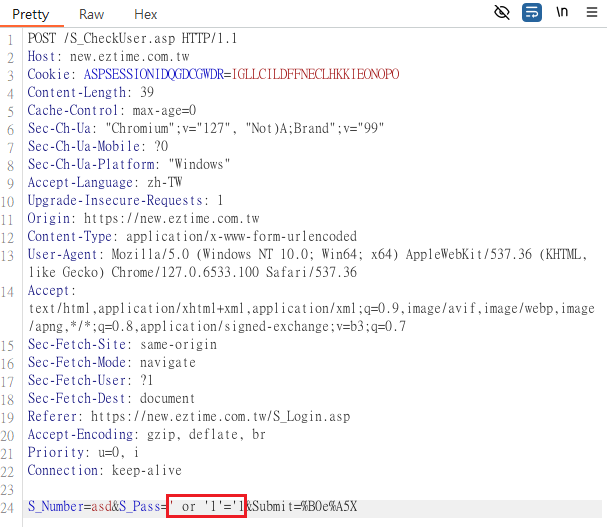This screenshot has width=607, height=527.
Task: Click the Accept header name on line 14
Action: coord(48,290)
